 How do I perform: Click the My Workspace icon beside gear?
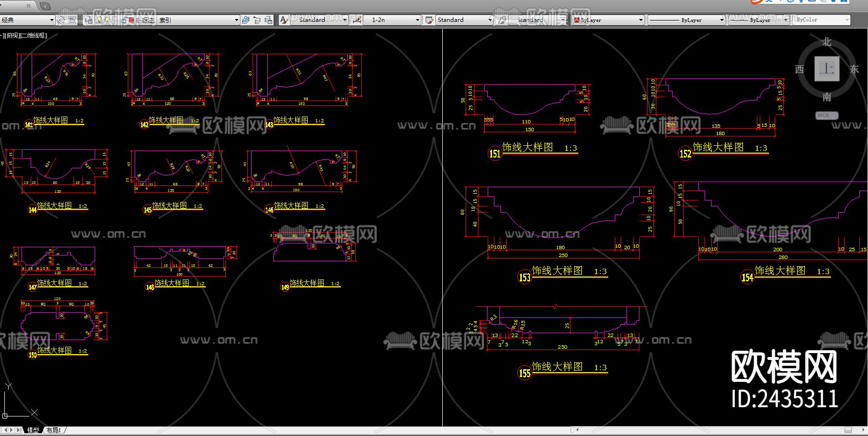(x=72, y=20)
